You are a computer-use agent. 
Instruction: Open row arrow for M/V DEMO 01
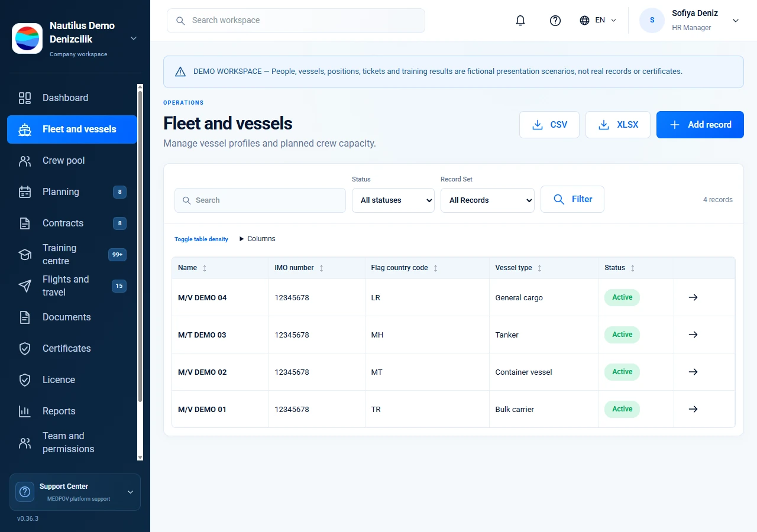click(x=693, y=409)
